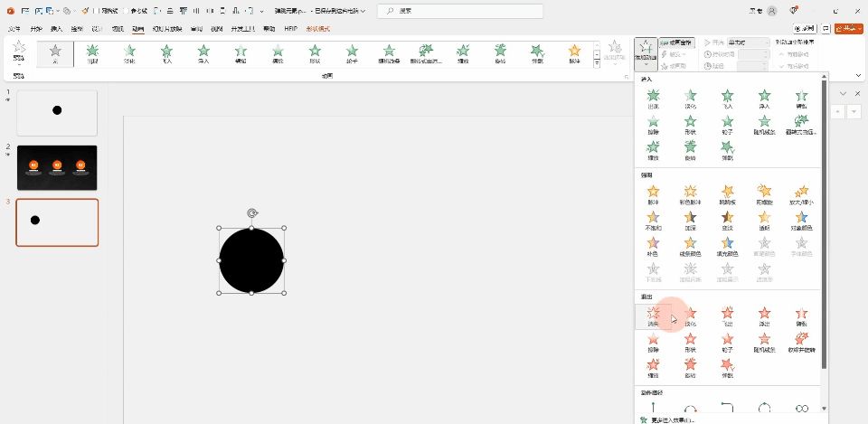868x424 pixels.
Task: Close the right-side task pane
Action: [x=857, y=93]
